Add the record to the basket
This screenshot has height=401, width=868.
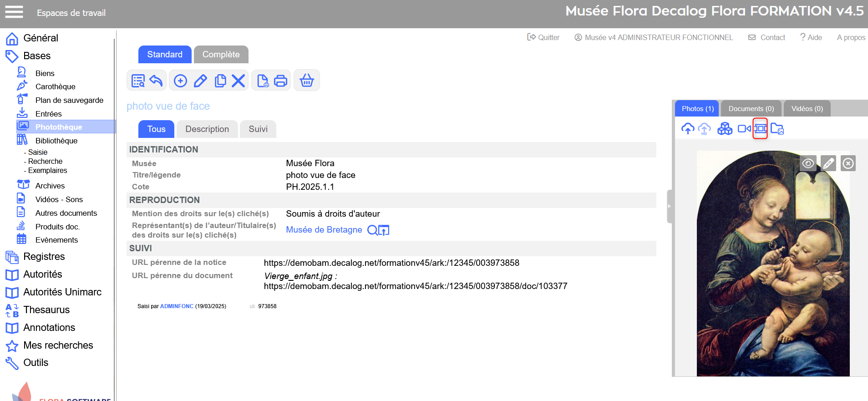(307, 81)
